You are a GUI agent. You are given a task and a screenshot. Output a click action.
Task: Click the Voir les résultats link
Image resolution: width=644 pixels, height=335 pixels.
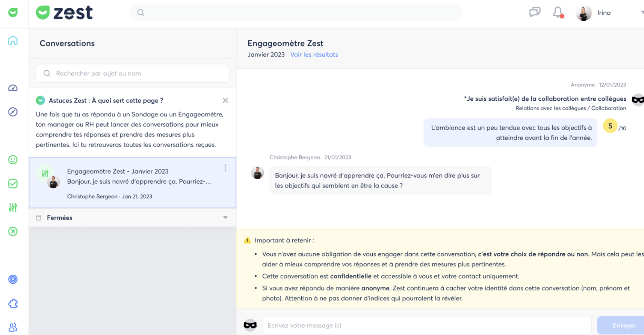click(x=314, y=54)
